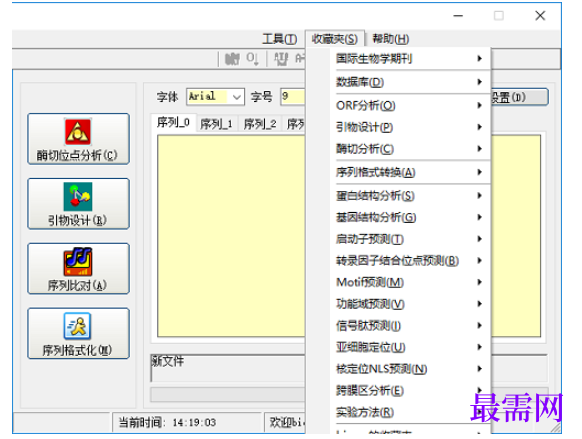582x439 pixels.
Task: Select 基因结构分析(G) menu entry
Action: click(410, 217)
